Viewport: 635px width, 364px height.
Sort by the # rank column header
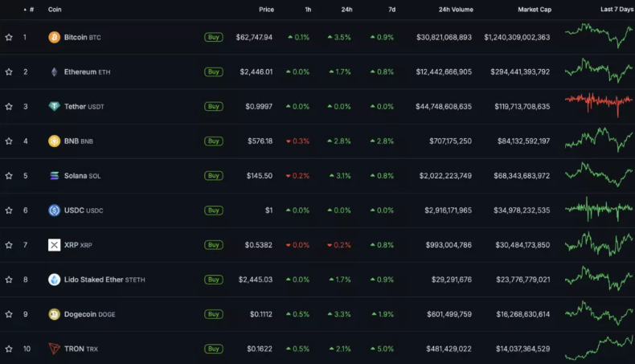(x=29, y=10)
